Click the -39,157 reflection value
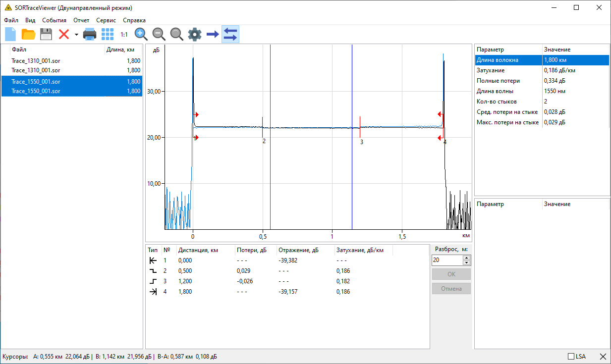The image size is (611, 364). click(x=289, y=292)
